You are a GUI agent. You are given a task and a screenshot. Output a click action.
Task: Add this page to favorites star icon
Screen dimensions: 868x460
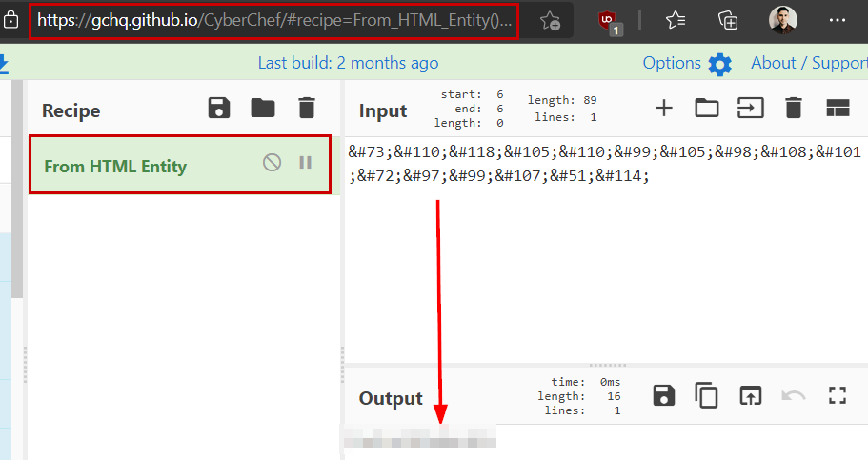point(550,21)
